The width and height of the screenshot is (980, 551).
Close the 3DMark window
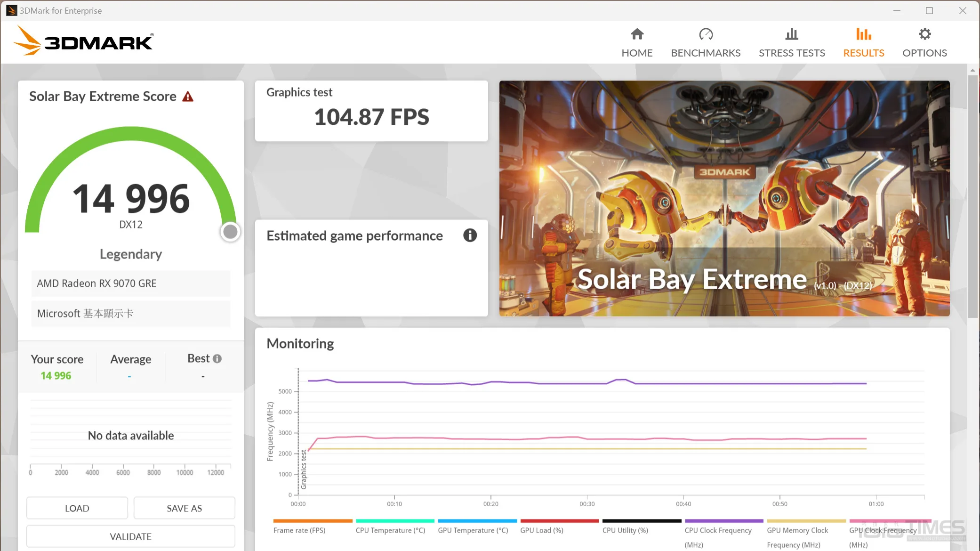963,10
